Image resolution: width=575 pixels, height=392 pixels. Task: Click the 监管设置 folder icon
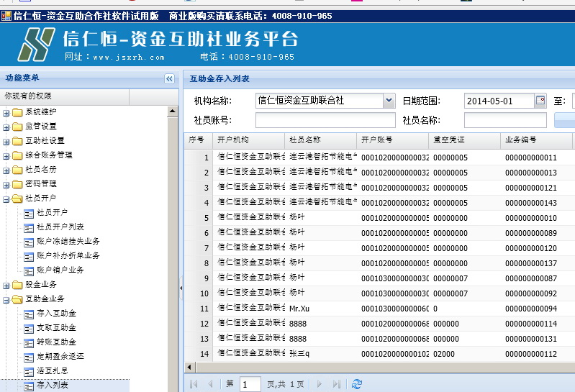tap(17, 127)
